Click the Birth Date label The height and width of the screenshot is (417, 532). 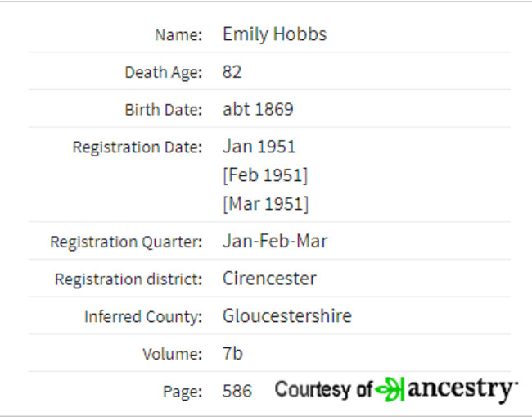point(164,109)
